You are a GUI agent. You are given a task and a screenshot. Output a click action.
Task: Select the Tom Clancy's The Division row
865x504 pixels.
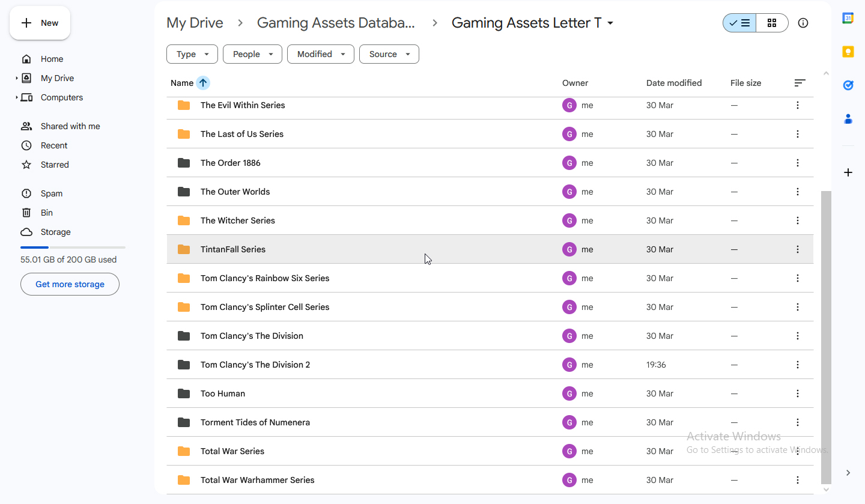[x=490, y=336]
